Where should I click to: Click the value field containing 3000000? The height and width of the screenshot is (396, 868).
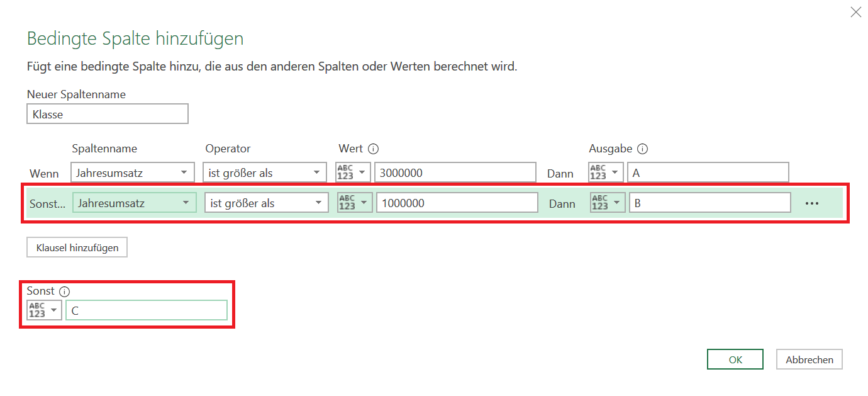tap(455, 173)
